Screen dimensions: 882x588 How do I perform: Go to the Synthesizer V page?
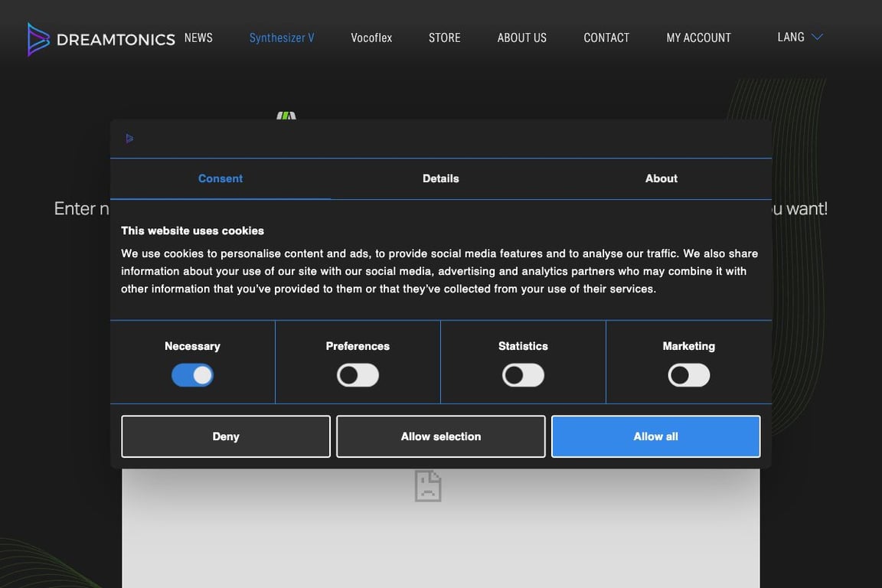click(x=282, y=38)
